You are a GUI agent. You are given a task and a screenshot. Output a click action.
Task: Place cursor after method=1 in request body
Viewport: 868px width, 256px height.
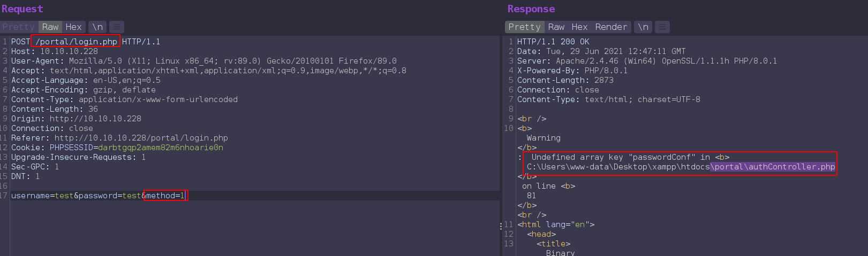(185, 196)
